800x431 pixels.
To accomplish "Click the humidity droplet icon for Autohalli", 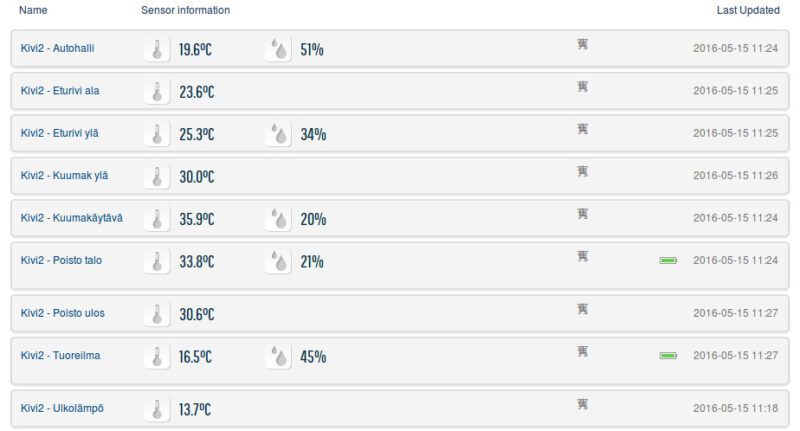I will tap(279, 49).
